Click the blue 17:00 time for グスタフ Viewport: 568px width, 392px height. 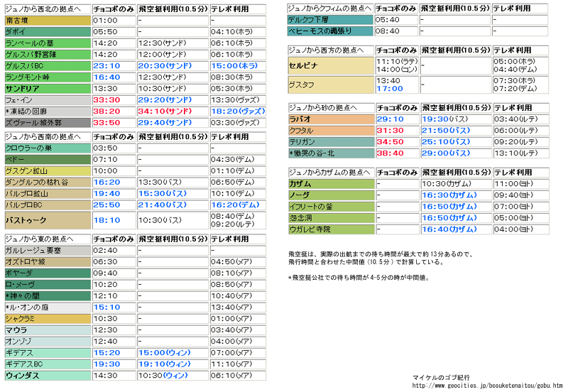pyautogui.click(x=390, y=89)
